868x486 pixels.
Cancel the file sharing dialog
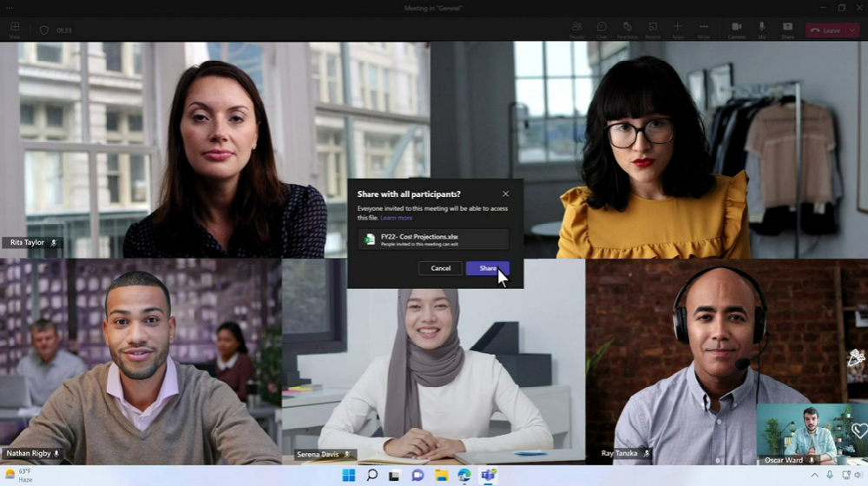pyautogui.click(x=441, y=268)
